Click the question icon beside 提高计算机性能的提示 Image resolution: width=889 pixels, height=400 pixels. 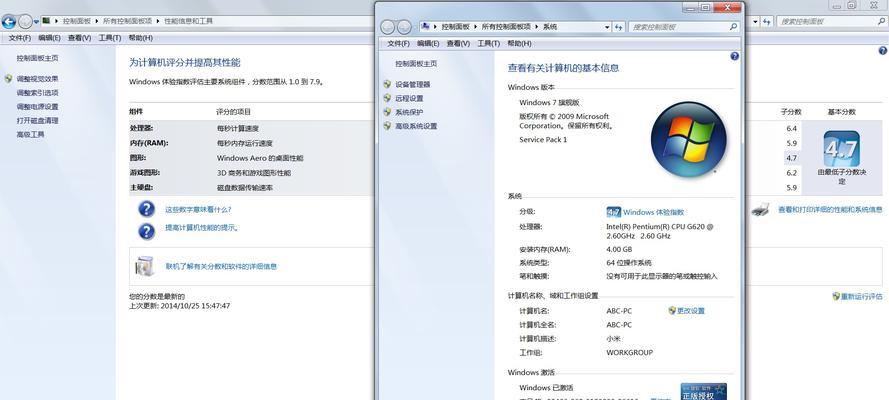146,231
